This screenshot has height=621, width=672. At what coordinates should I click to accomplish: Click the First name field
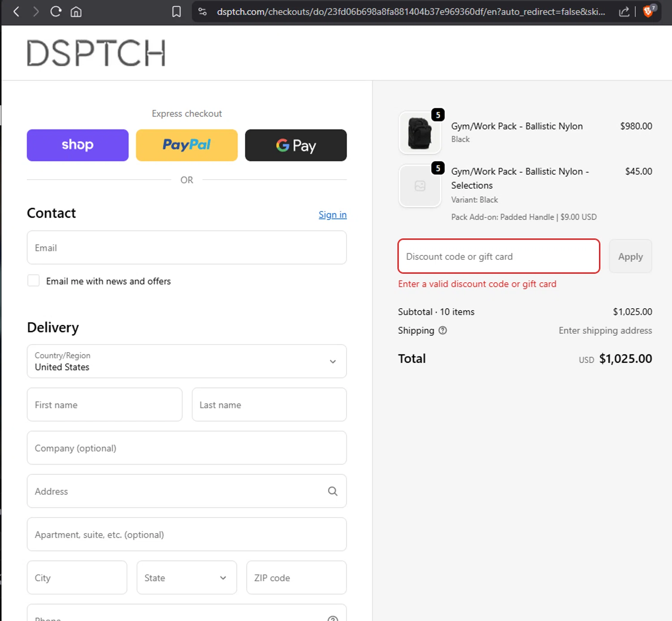104,405
